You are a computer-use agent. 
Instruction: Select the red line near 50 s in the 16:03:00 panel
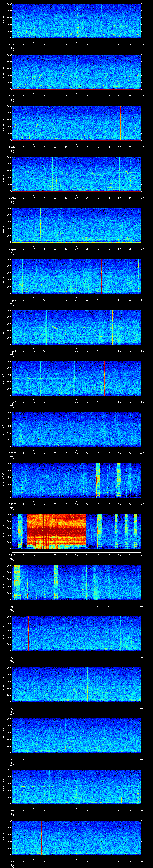click(x=120, y=123)
